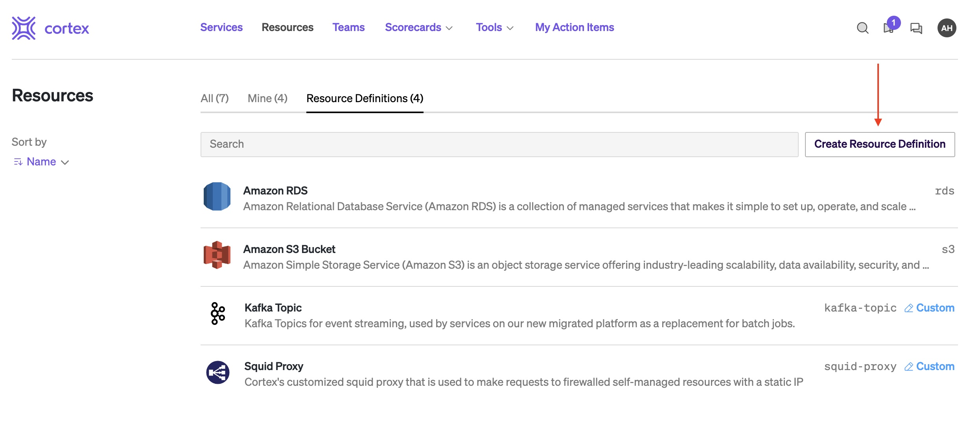Click the pencil icon for squid-proxy
980x429 pixels.
[x=908, y=367]
